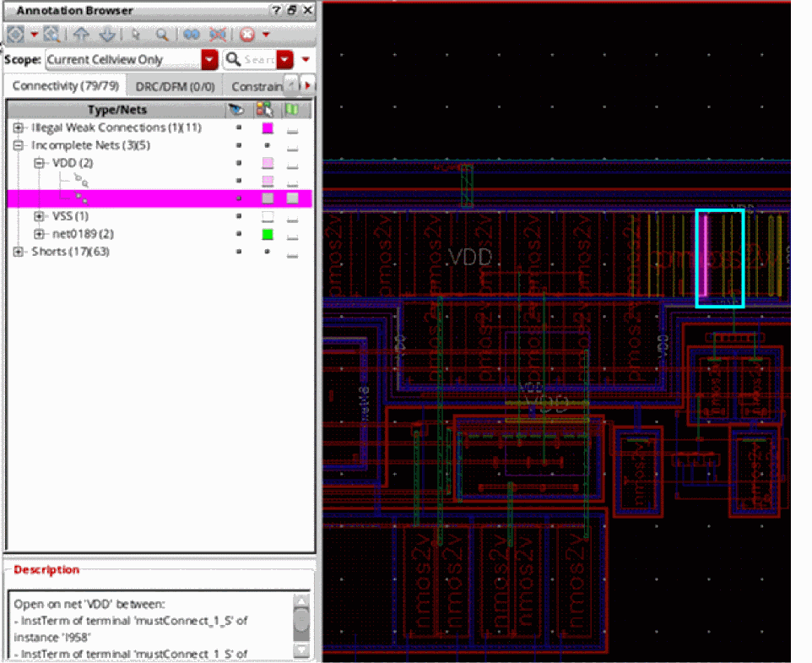This screenshot has height=663, width=812.
Task: Select the Connectivity (79/79) tab
Action: pyautogui.click(x=66, y=86)
